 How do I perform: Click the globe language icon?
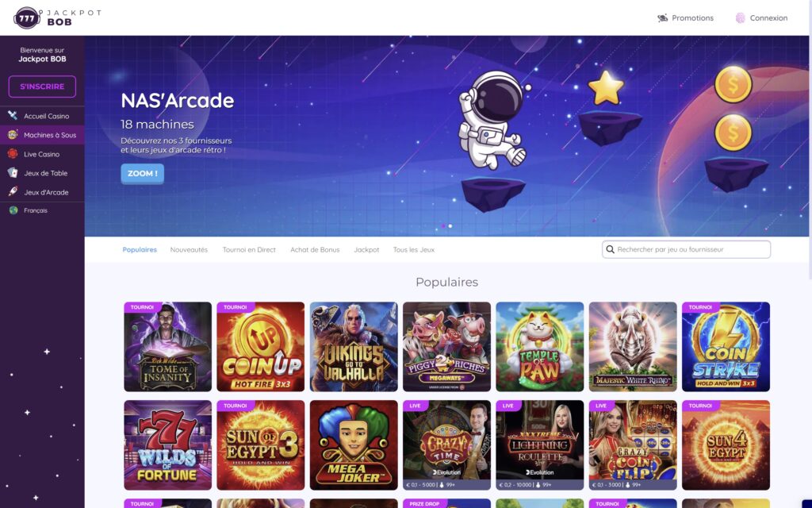click(x=13, y=210)
